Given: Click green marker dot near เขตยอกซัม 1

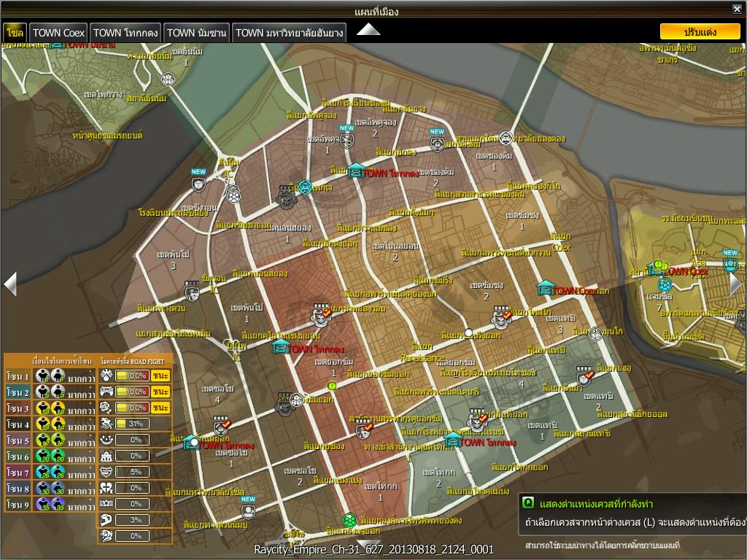Looking at the screenshot, I should 333,386.
